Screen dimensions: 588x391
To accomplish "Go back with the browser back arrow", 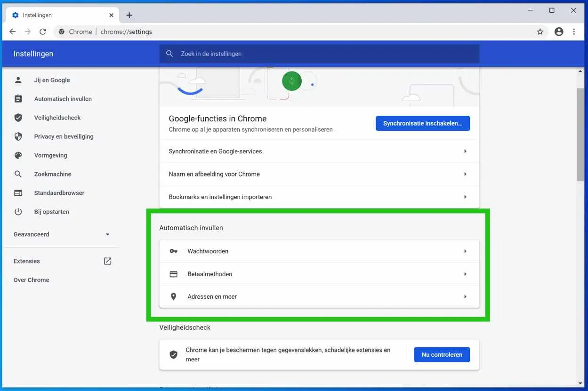I will pyautogui.click(x=13, y=32).
